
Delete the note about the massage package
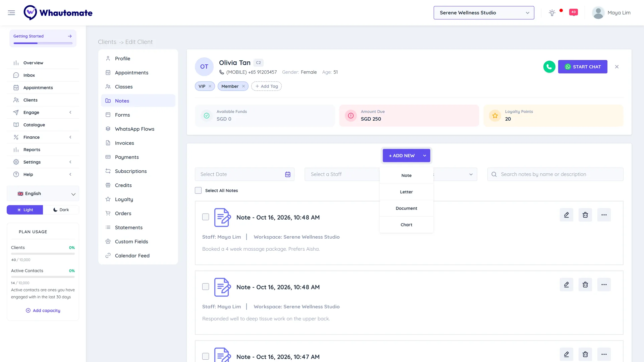[585, 215]
